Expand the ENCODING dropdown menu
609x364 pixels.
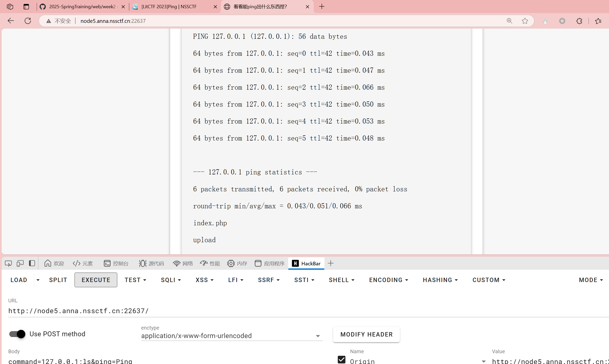point(388,280)
